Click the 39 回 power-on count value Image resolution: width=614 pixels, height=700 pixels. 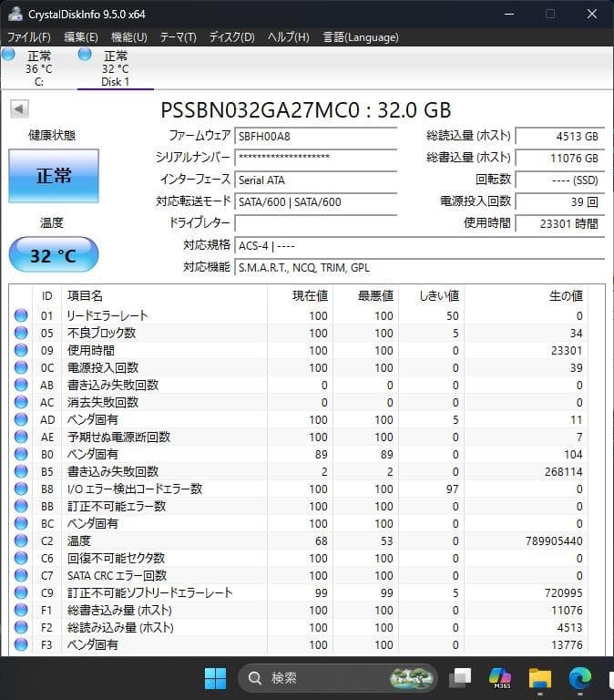tap(559, 201)
